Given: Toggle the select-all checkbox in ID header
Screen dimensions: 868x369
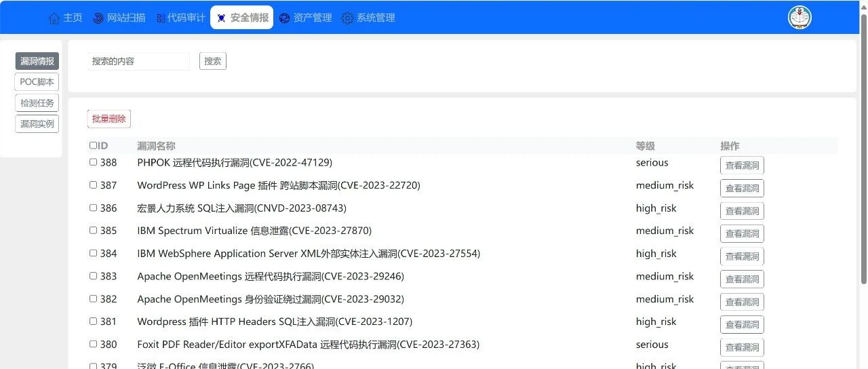Looking at the screenshot, I should 93,145.
